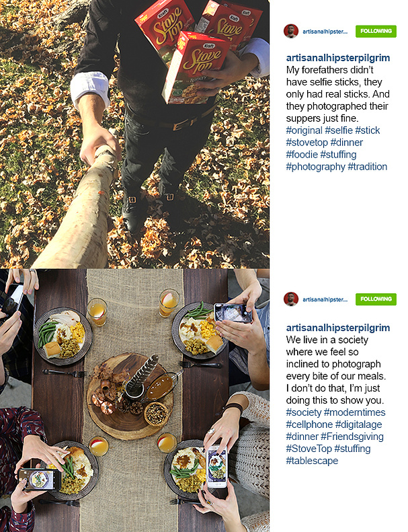Open the truncated artisanalhipster... username on the first post
This screenshot has height=532, width=408.
325,32
